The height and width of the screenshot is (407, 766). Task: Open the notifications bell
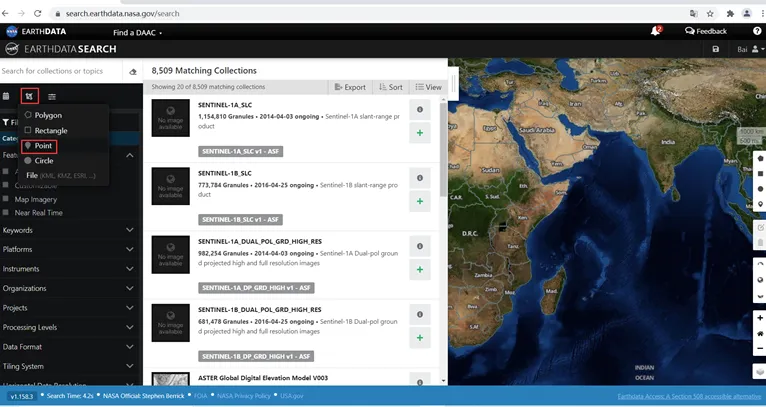click(x=656, y=31)
